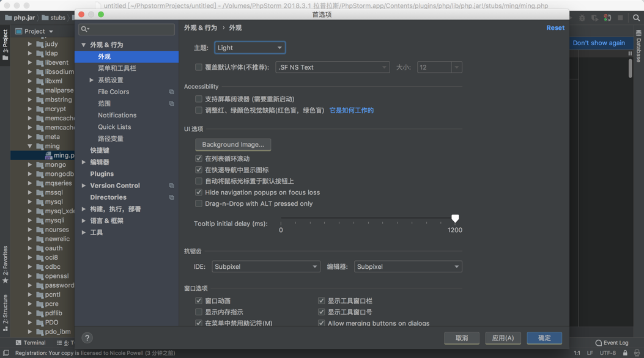Uncheck 在列表循环滚动 option
The image size is (644, 358).
point(199,159)
